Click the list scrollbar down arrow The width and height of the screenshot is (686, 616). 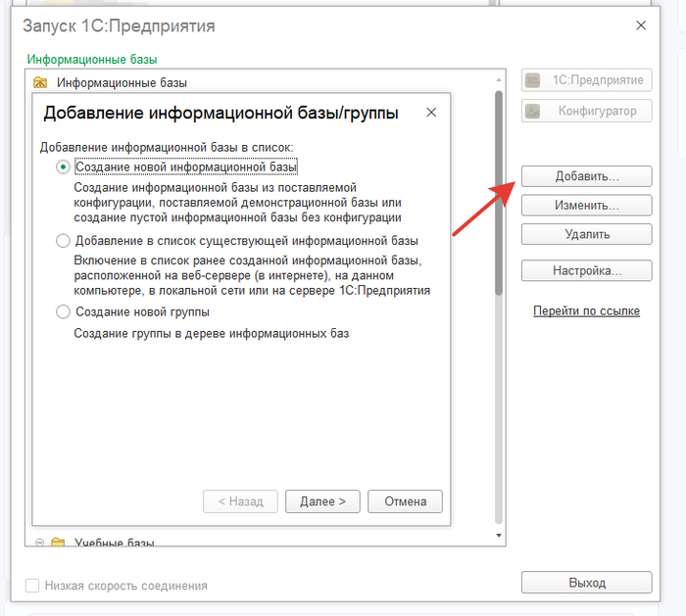(x=498, y=536)
